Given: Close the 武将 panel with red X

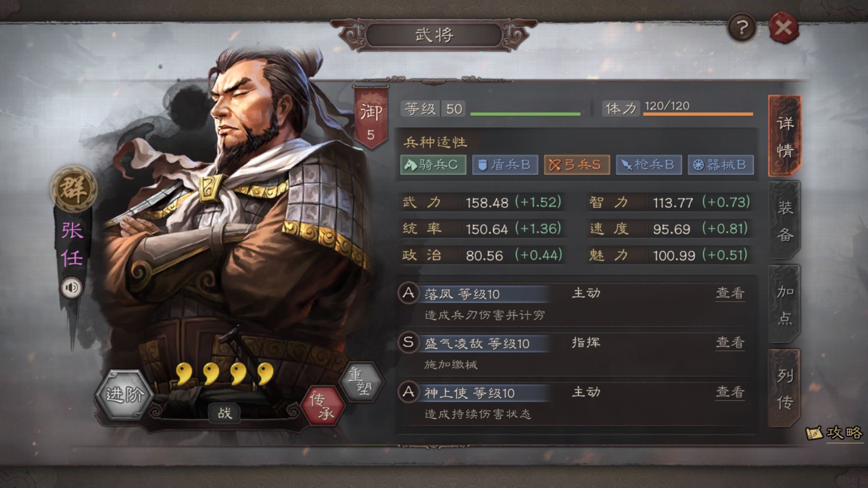Looking at the screenshot, I should coord(784,28).
